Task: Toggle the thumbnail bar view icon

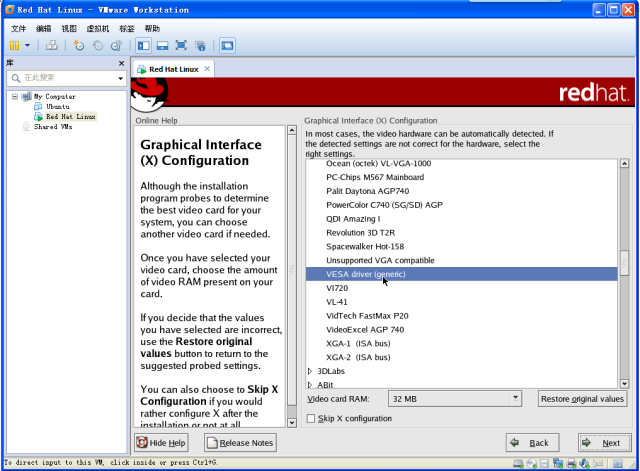Action: pos(162,45)
